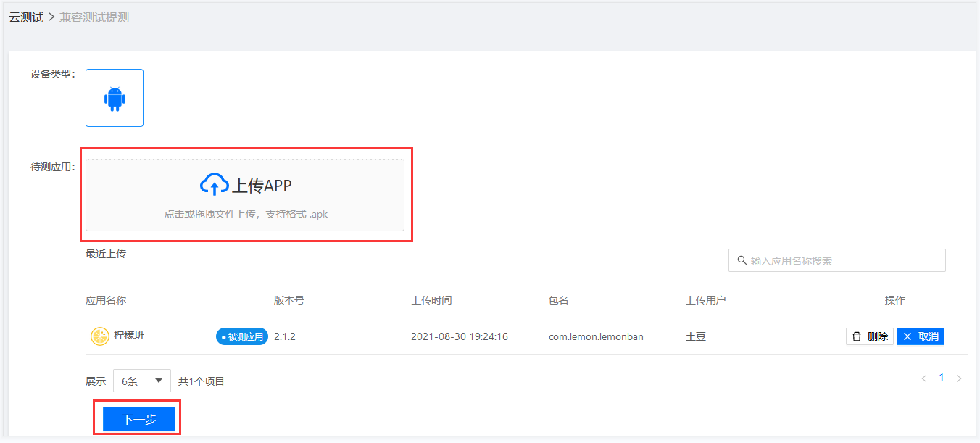The height and width of the screenshot is (443, 980).
Task: Open the 6条 page size dropdown
Action: [142, 381]
